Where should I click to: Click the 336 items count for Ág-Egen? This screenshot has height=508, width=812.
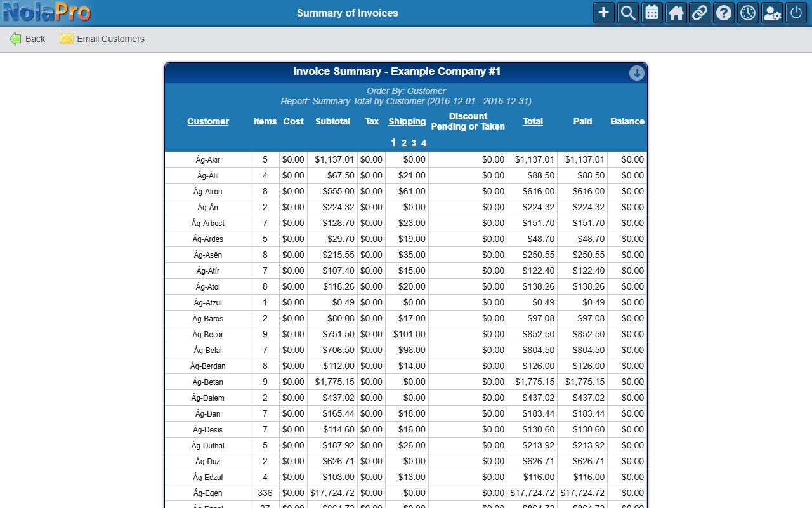click(265, 493)
